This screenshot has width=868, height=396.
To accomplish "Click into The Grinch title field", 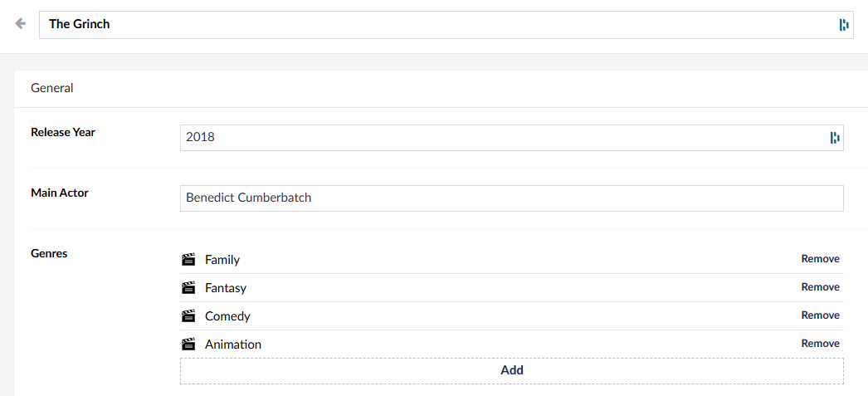I will coord(446,24).
